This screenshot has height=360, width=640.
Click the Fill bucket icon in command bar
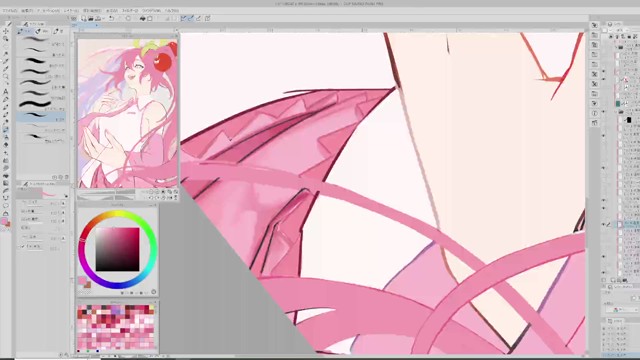[x=142, y=18]
